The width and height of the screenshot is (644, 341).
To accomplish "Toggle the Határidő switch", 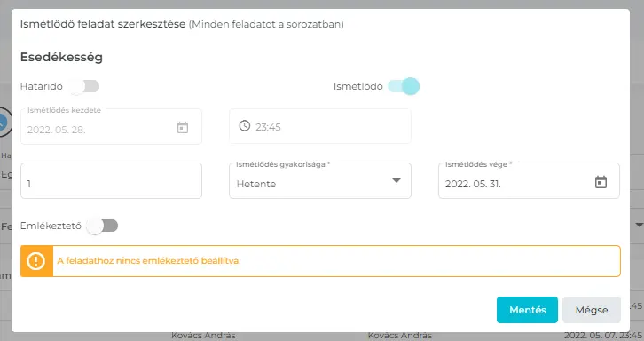I will coord(84,86).
